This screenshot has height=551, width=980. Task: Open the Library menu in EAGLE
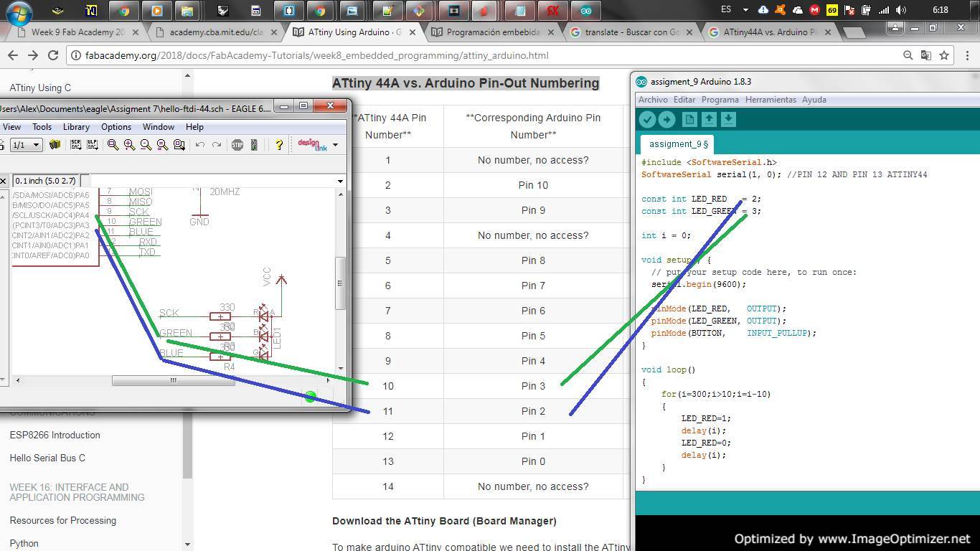pos(76,127)
